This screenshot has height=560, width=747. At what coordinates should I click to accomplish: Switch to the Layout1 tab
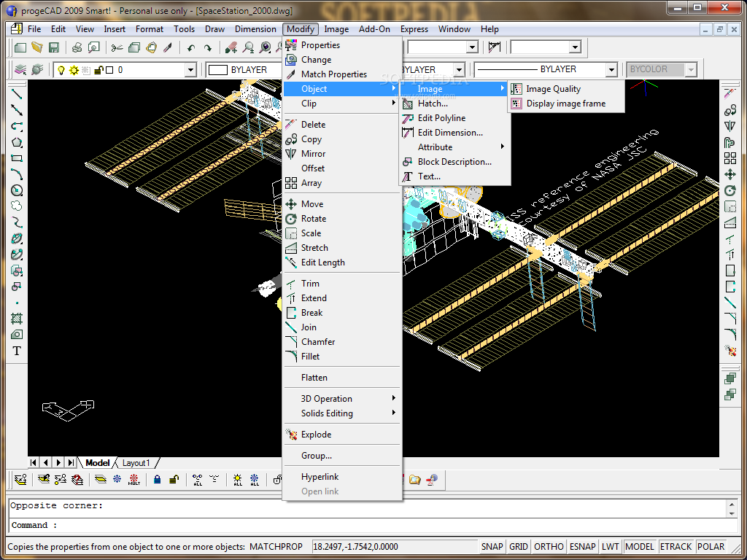tap(136, 463)
